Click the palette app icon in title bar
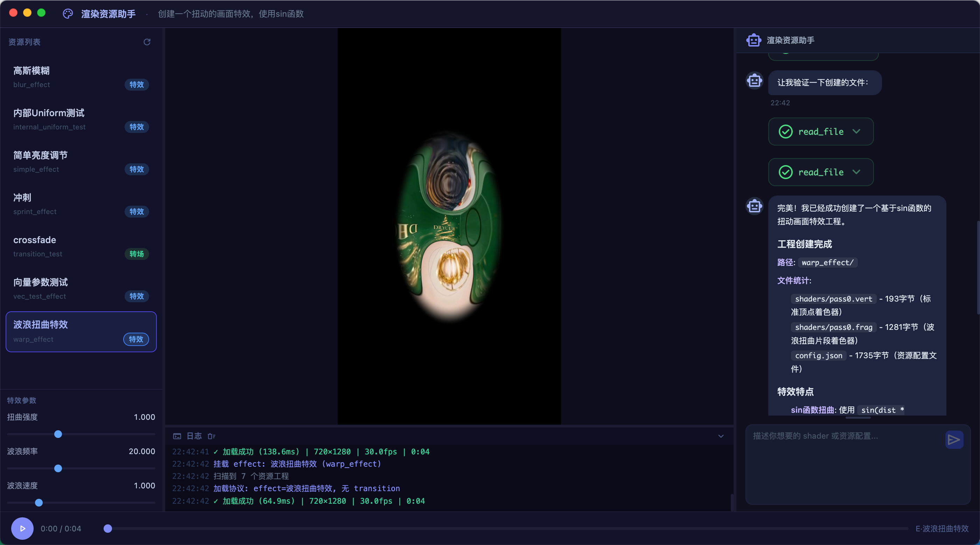 pos(68,14)
